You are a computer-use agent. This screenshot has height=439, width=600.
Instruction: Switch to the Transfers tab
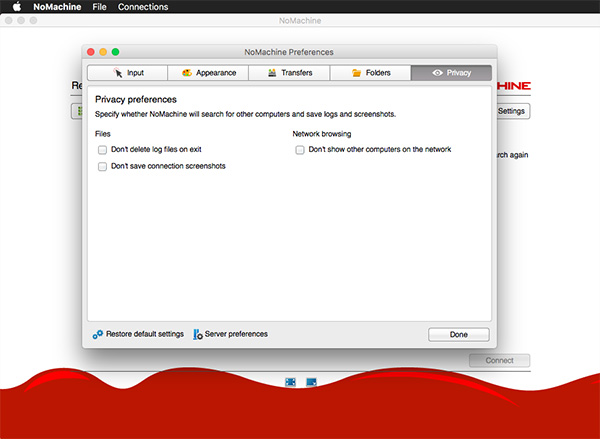(289, 73)
